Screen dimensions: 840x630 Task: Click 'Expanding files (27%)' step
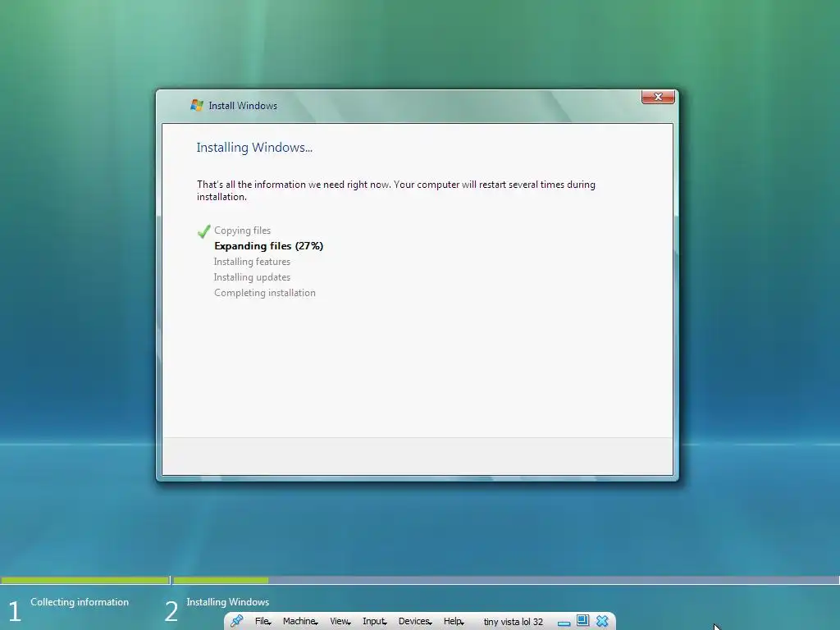coord(268,246)
